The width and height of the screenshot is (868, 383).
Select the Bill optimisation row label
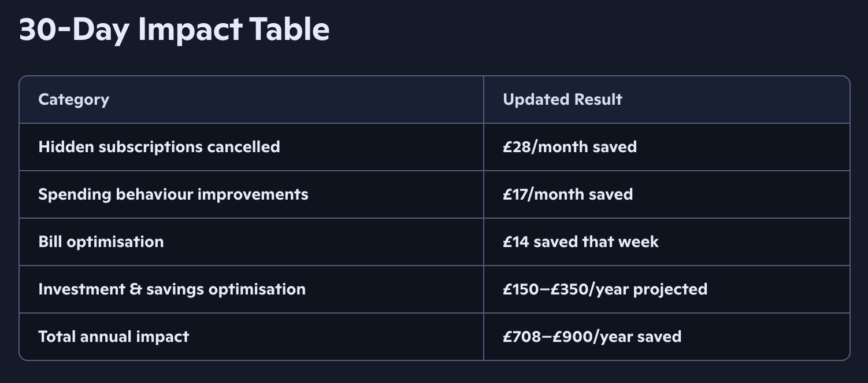(101, 242)
